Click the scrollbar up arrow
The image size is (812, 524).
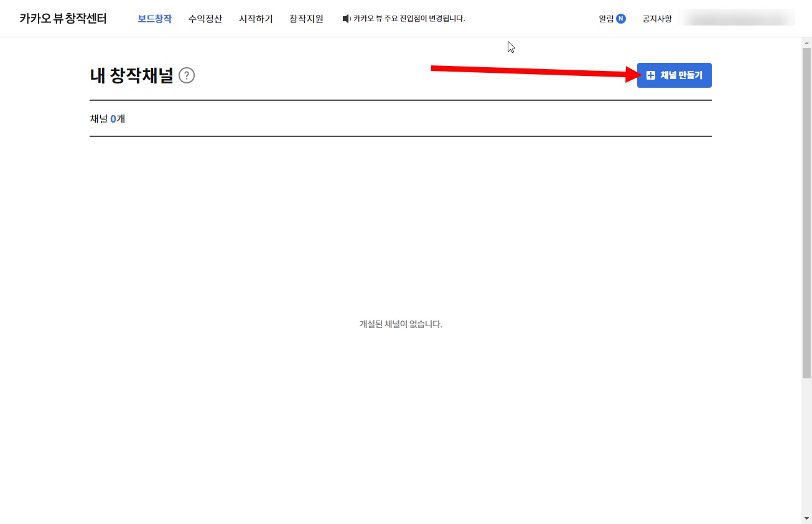coord(806,42)
